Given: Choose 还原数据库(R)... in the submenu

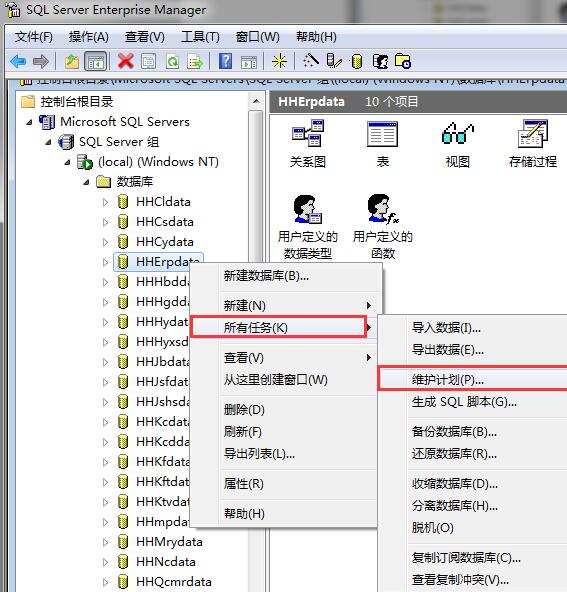Looking at the screenshot, I should click(473, 453).
